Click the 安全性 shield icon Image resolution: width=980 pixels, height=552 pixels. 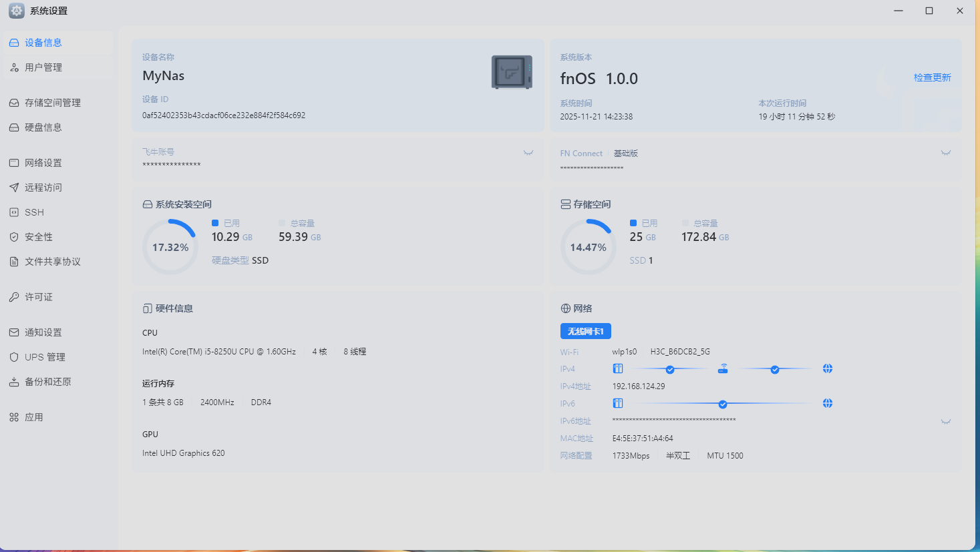14,237
